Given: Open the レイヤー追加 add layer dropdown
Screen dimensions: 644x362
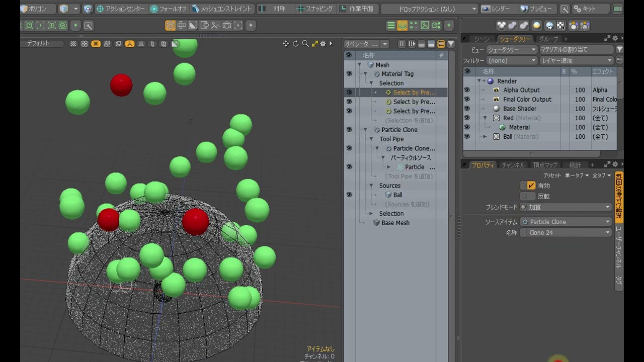Looking at the screenshot, I should [577, 60].
